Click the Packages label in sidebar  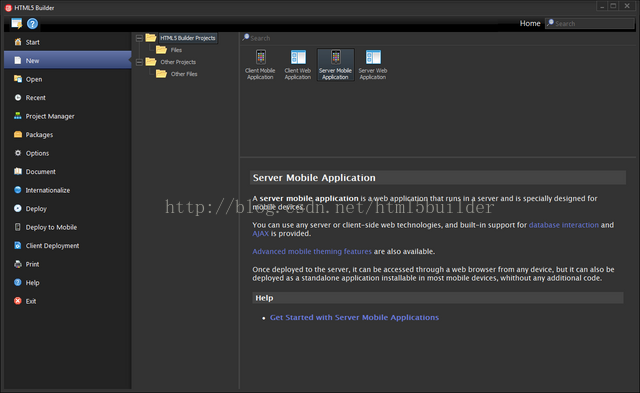(39, 135)
